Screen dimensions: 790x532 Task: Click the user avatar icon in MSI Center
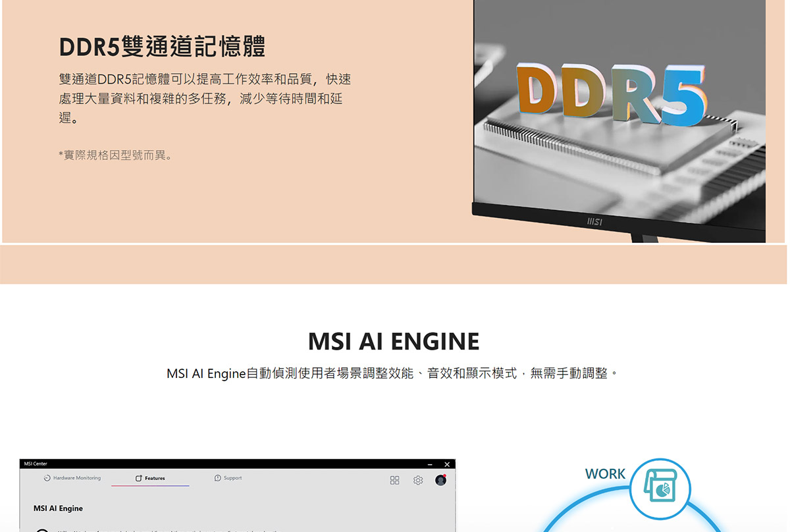tap(441, 480)
